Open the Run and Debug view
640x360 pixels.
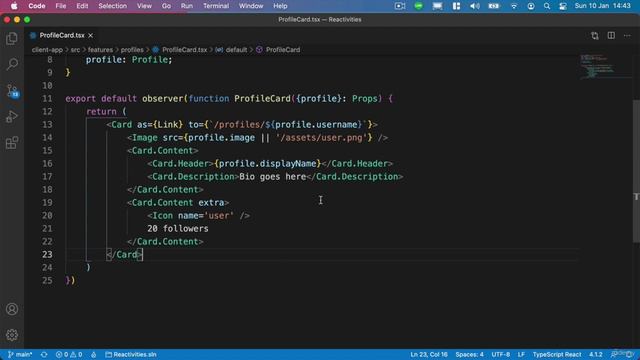tap(12, 117)
